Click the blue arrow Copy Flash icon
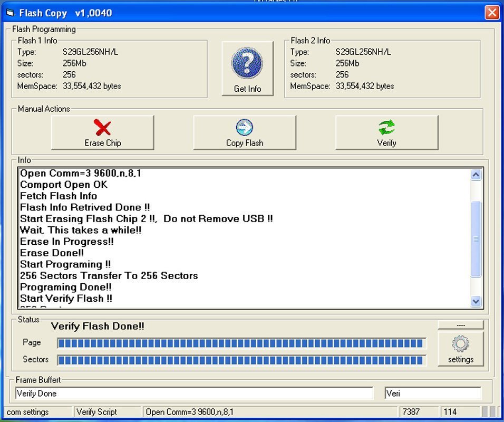The height and width of the screenshot is (422, 504). [244, 128]
